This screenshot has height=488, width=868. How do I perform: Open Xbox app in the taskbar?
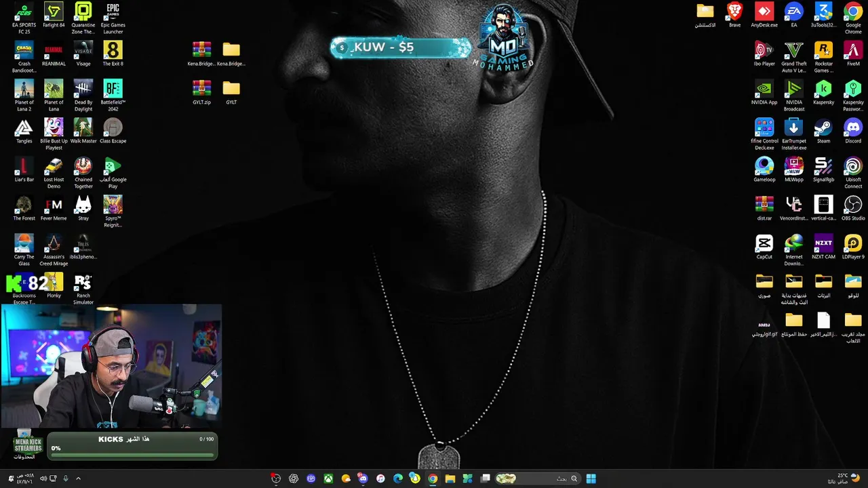pyautogui.click(x=328, y=479)
